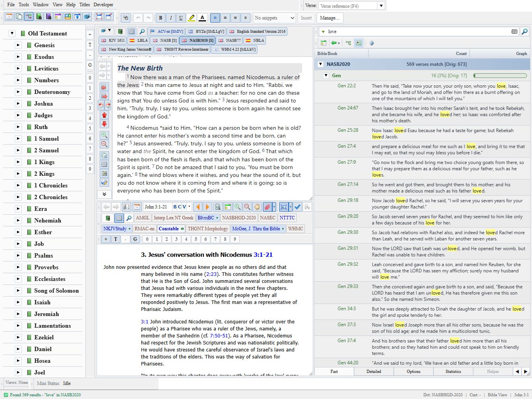This screenshot has height=399, width=532.
Task: Toggle the T button in commentary number row
Action: (x=116, y=239)
